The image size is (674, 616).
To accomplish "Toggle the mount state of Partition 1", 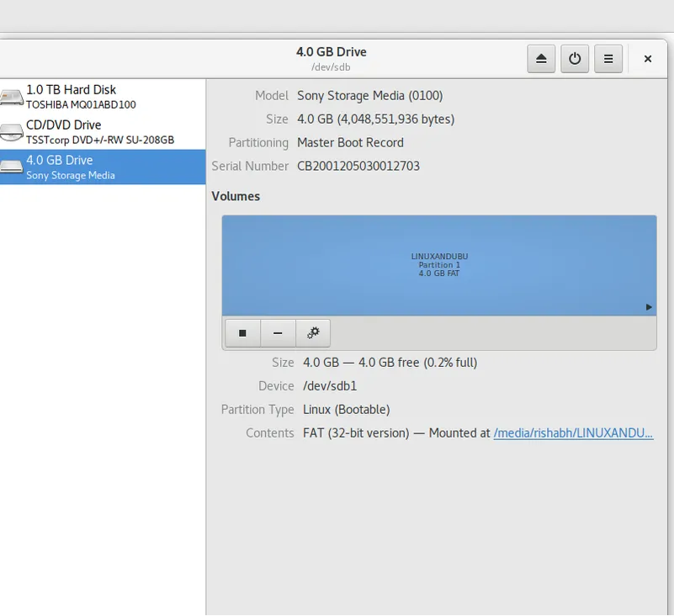I will [241, 332].
